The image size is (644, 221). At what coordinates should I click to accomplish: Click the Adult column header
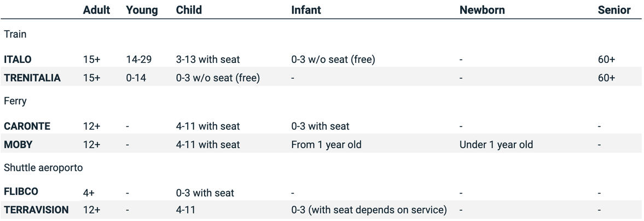coord(96,10)
